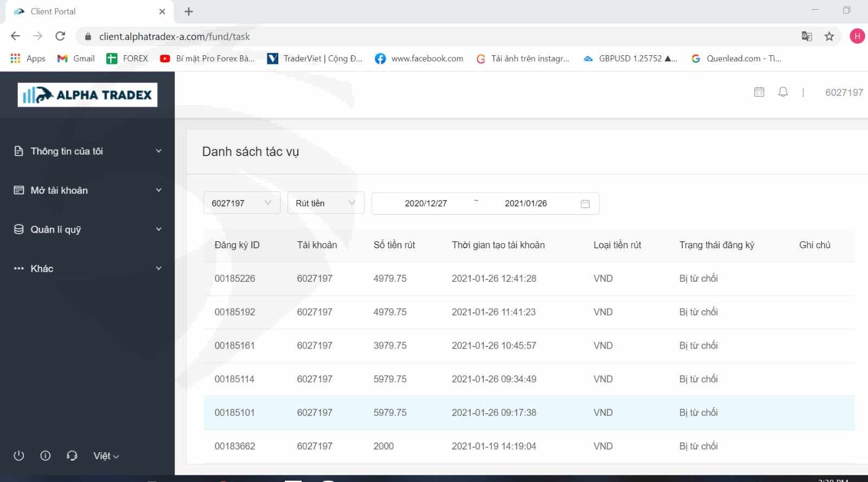Open the info icon in sidebar footer
Image resolution: width=868 pixels, height=482 pixels.
coord(46,455)
